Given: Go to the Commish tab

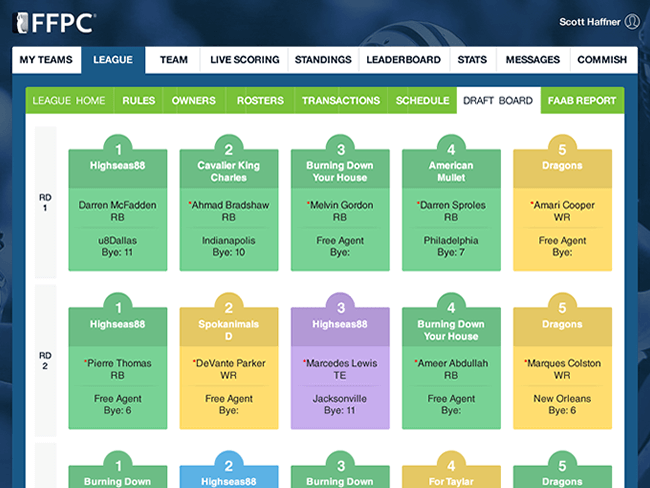Looking at the screenshot, I should coord(602,60).
